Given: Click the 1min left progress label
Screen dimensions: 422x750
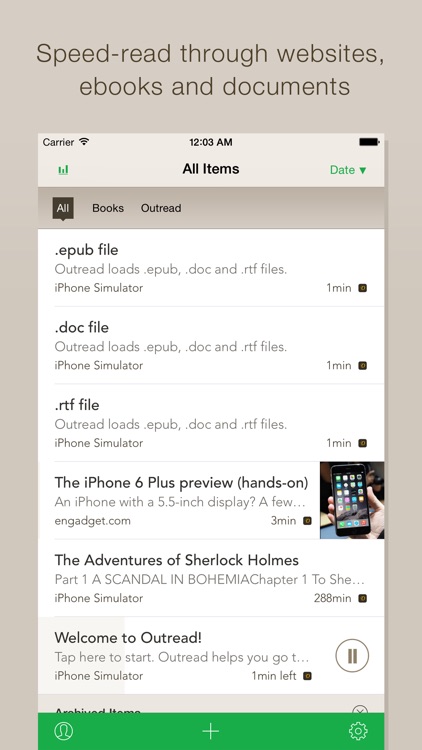Looking at the screenshot, I should pos(274,676).
